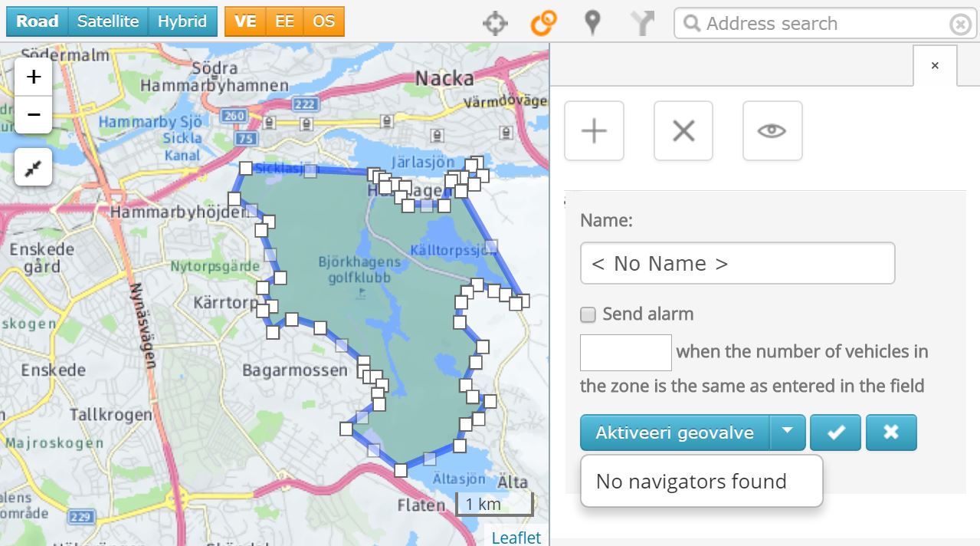Click the Aktiveeri geovalve button
This screenshot has width=980, height=546.
coord(674,433)
